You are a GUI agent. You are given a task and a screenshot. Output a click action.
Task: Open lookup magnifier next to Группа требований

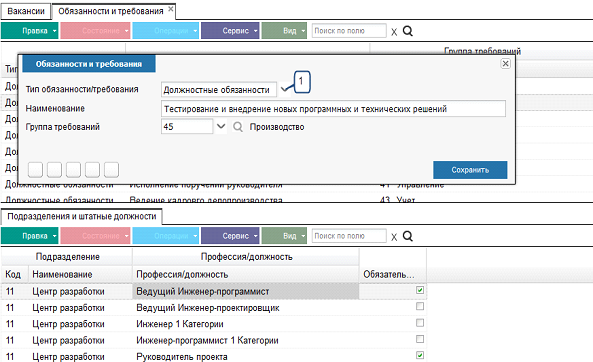[x=238, y=127]
